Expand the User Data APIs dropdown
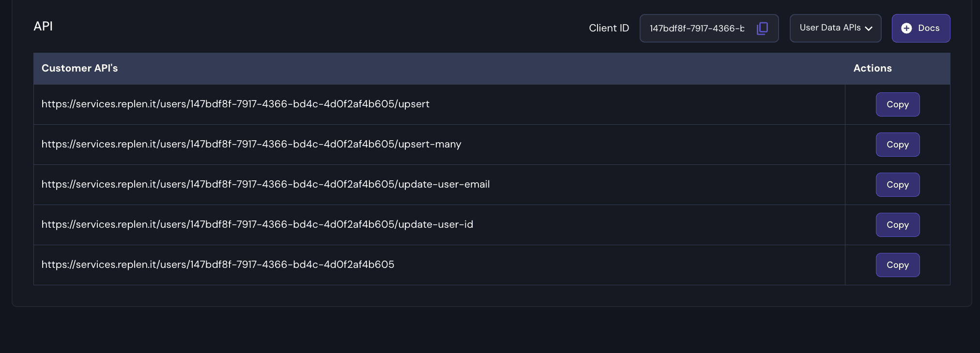The image size is (980, 353). 835,28
